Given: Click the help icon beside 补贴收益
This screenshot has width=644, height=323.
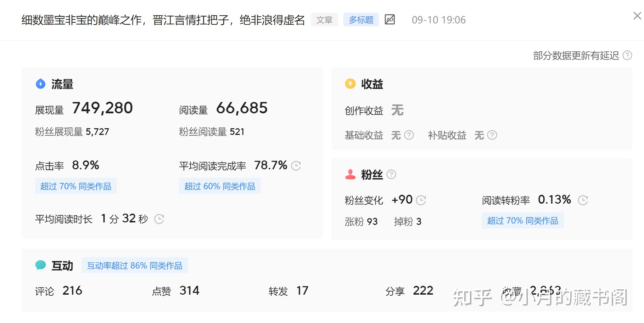Looking at the screenshot, I should [492, 135].
